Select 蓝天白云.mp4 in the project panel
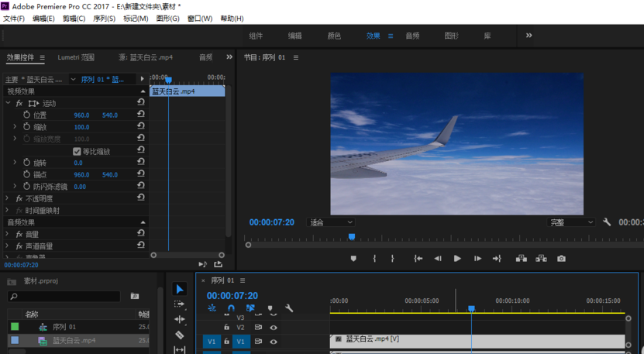This screenshot has width=644, height=354. [x=74, y=340]
